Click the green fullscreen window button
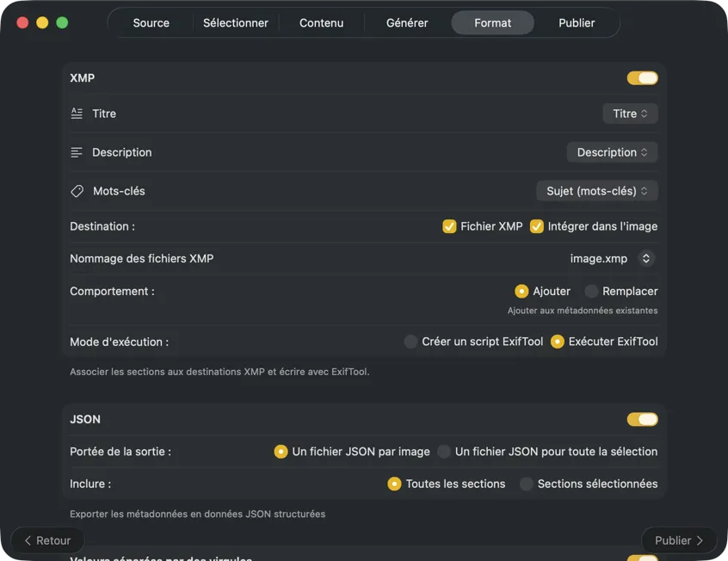 coord(62,22)
